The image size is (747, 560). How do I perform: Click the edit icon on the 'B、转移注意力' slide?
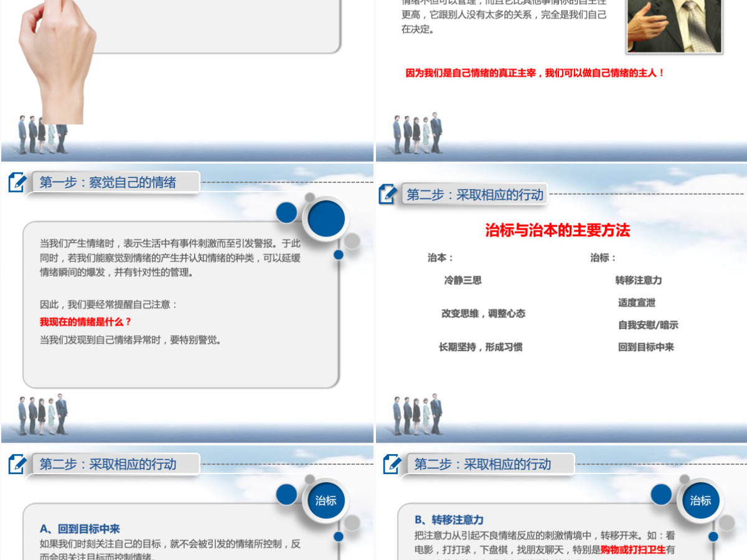pyautogui.click(x=393, y=464)
